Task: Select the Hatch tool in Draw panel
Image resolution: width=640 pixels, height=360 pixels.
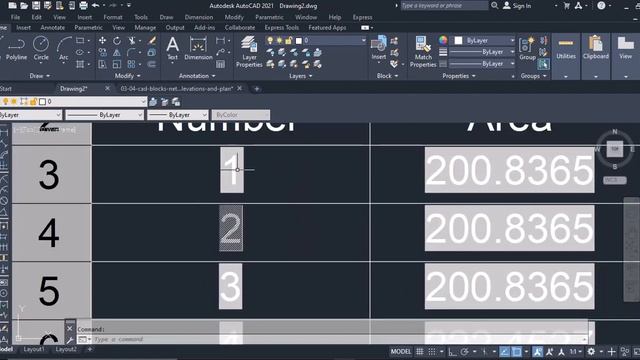Action: 80,64
